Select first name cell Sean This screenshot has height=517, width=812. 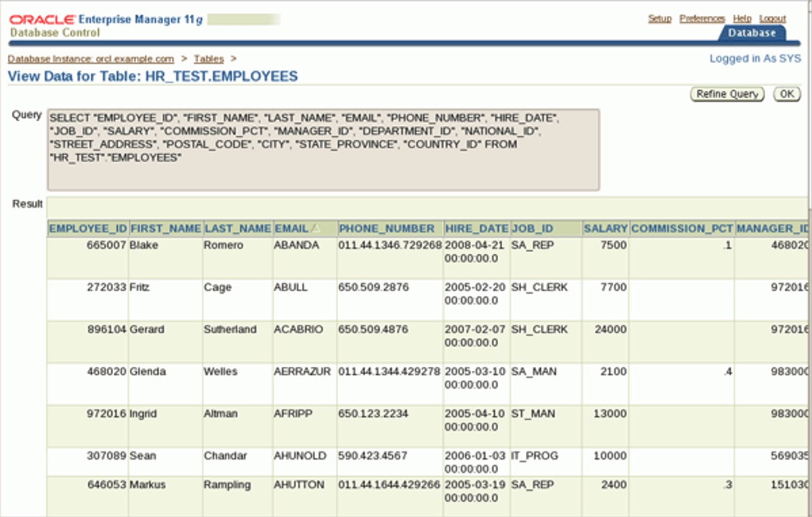[x=143, y=456]
